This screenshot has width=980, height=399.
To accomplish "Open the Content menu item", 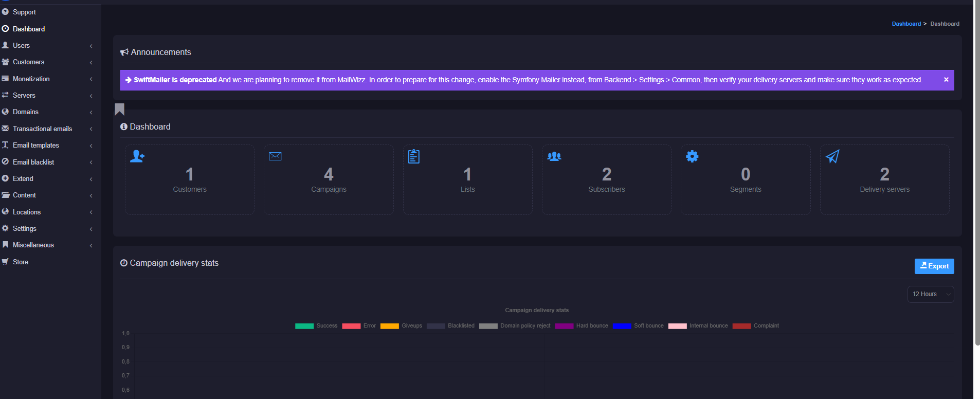I will [x=49, y=195].
